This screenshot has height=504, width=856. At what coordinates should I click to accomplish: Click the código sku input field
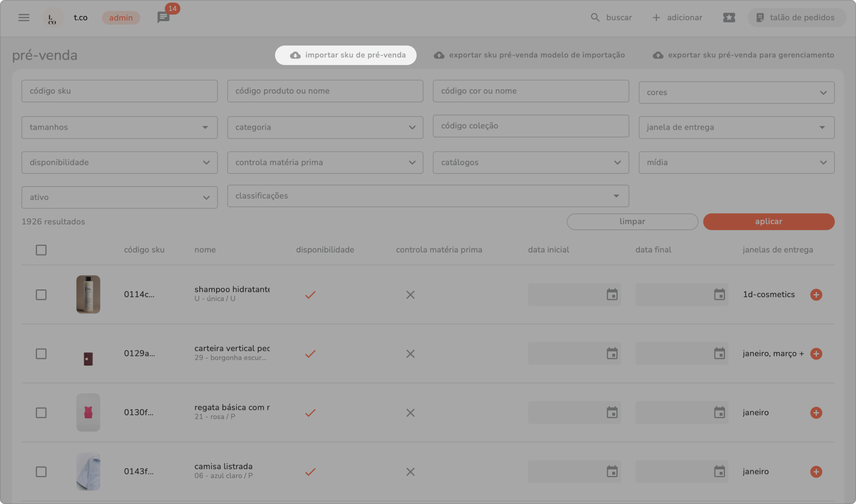[x=119, y=91]
